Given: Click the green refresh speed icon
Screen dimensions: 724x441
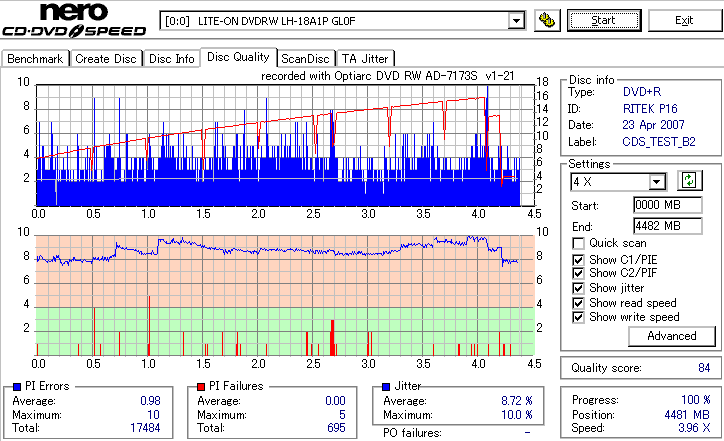Looking at the screenshot, I should click(689, 180).
